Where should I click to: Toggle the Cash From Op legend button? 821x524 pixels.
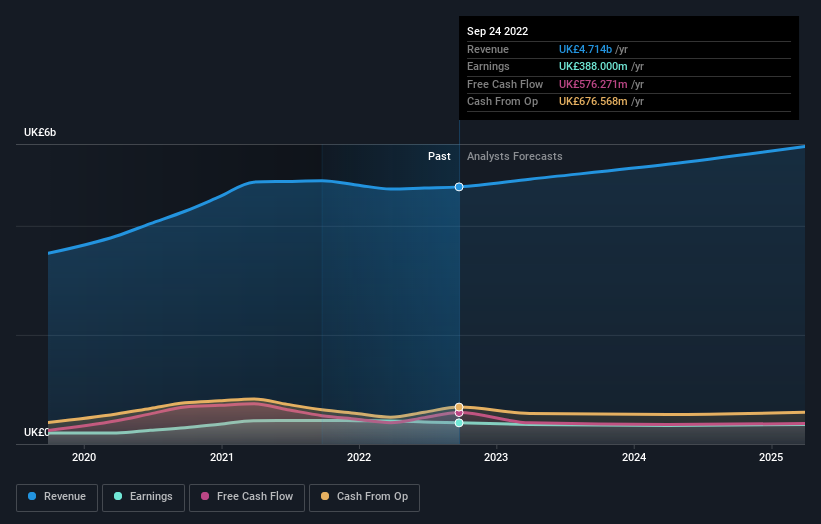coord(364,497)
